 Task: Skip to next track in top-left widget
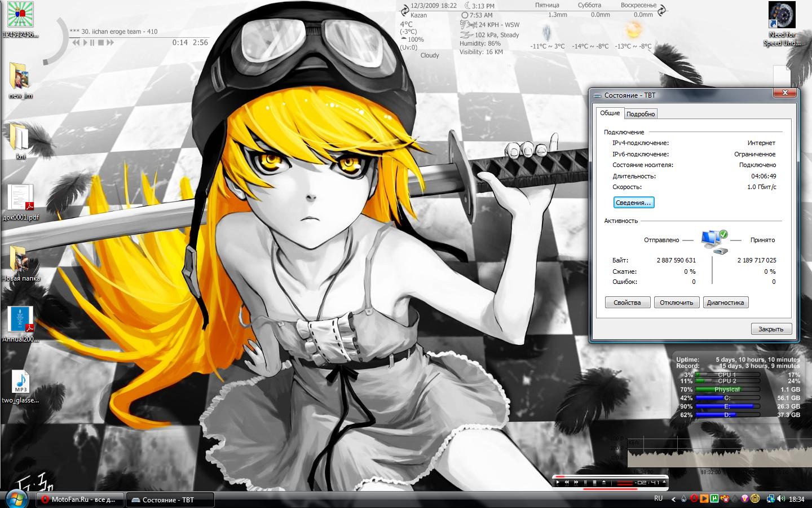[x=110, y=42]
